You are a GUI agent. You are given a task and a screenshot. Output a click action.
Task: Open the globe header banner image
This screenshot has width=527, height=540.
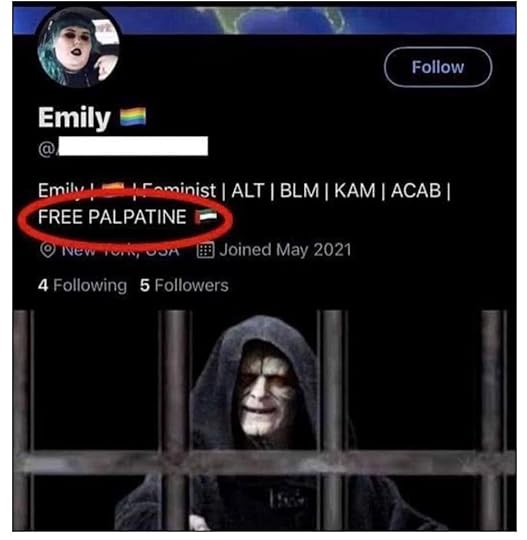264,20
